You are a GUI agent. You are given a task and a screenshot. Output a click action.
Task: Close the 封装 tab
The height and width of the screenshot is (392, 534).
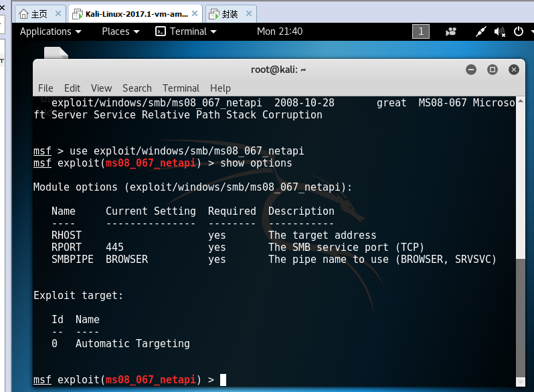click(x=249, y=13)
